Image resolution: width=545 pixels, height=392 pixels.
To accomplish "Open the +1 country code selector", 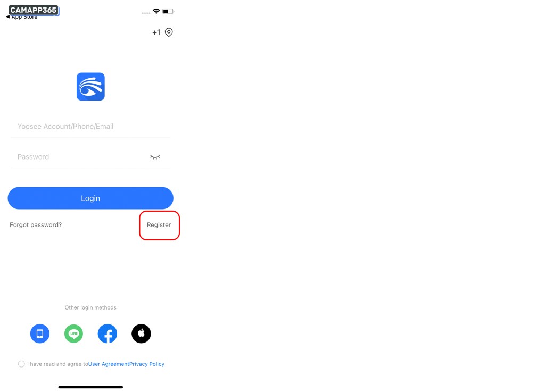I will [x=156, y=32].
